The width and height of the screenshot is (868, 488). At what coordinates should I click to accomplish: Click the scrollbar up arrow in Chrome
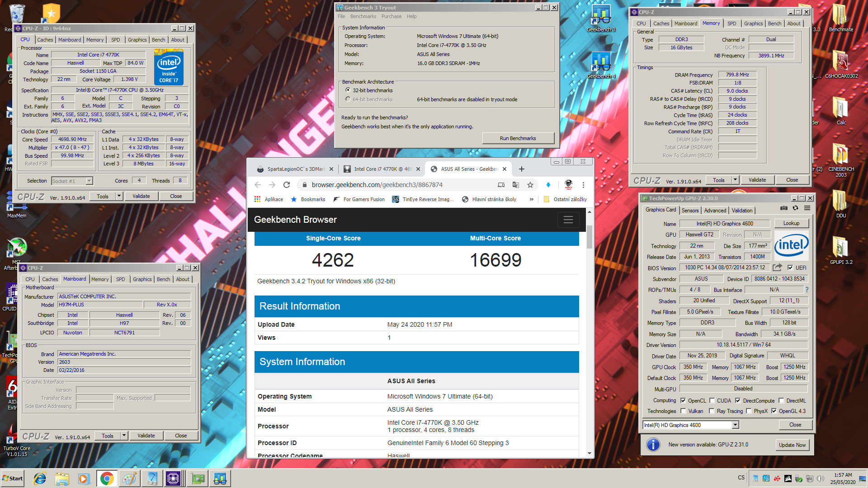tap(590, 211)
